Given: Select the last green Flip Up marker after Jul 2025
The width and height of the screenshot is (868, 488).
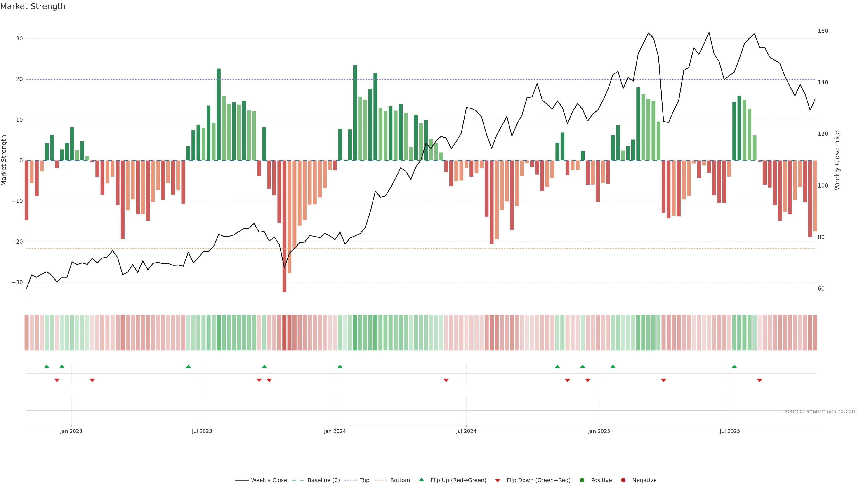Looking at the screenshot, I should 734,366.
